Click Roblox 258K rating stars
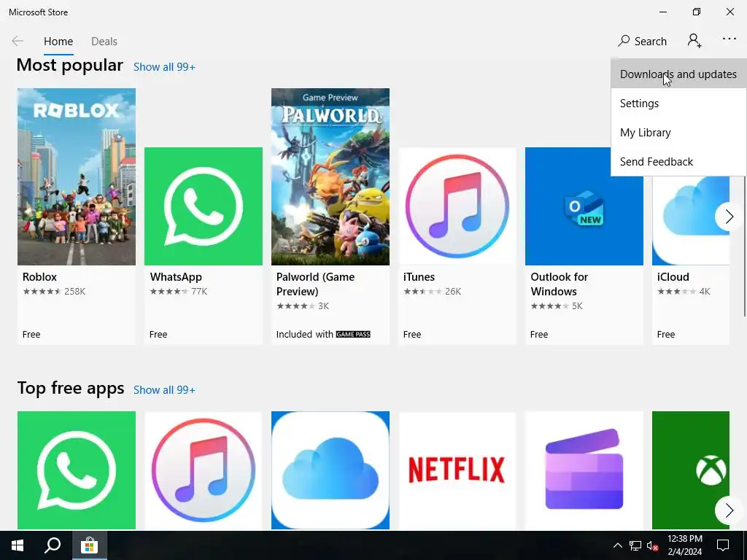Screen dimensions: 747x560 coord(42,292)
